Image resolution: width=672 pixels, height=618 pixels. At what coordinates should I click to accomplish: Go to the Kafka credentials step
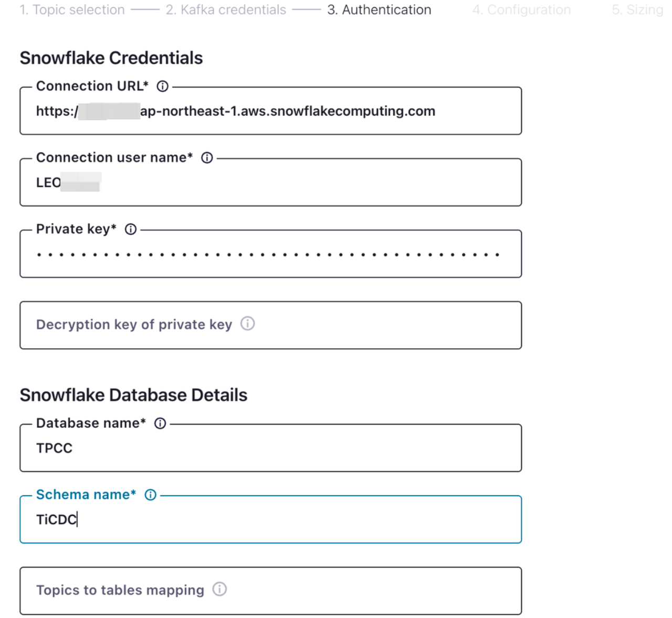click(x=226, y=10)
